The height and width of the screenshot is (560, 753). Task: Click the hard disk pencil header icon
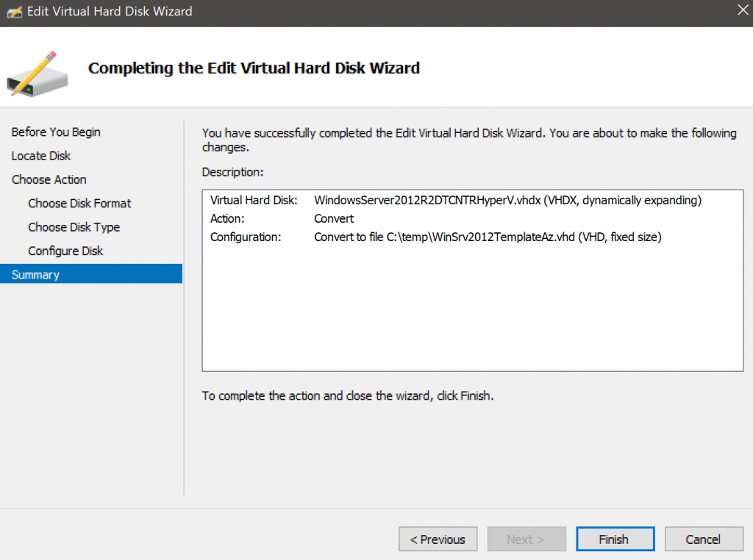point(37,74)
